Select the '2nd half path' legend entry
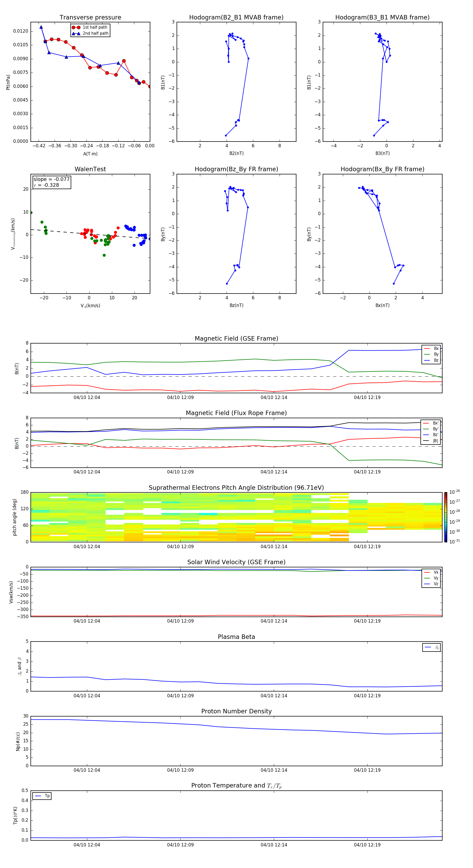The height and width of the screenshot is (868, 473). point(91,33)
